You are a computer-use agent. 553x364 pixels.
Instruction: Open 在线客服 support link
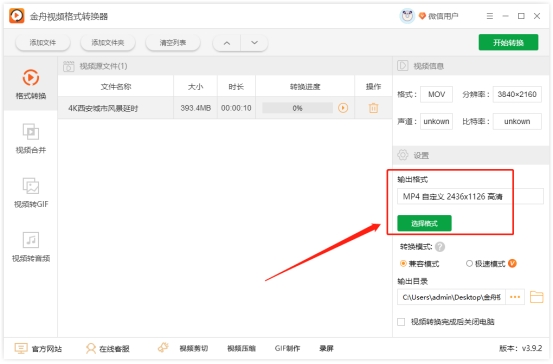tap(108, 349)
